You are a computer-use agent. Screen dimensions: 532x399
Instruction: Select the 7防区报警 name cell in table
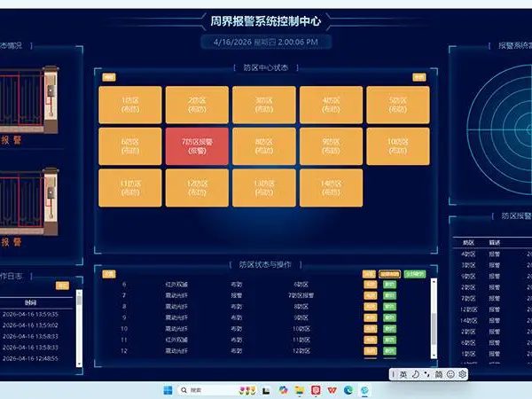coord(301,295)
